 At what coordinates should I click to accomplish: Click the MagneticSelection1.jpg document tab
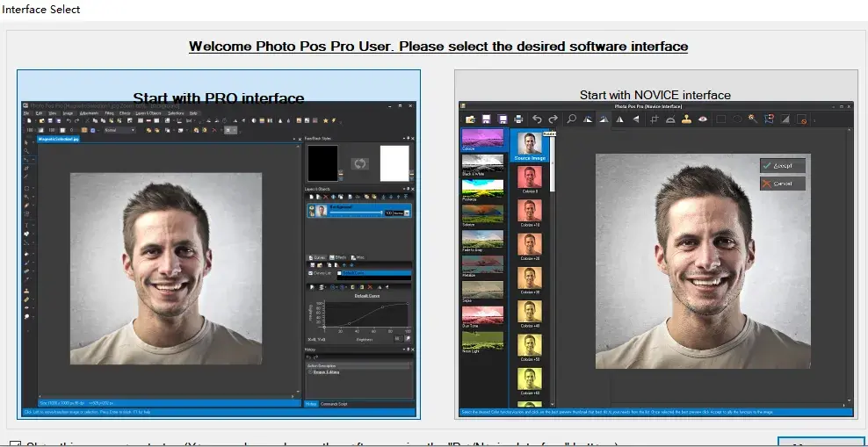[x=59, y=139]
